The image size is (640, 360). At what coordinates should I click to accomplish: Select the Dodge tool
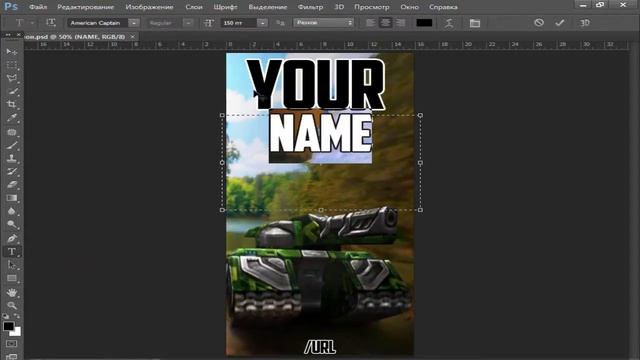12,224
